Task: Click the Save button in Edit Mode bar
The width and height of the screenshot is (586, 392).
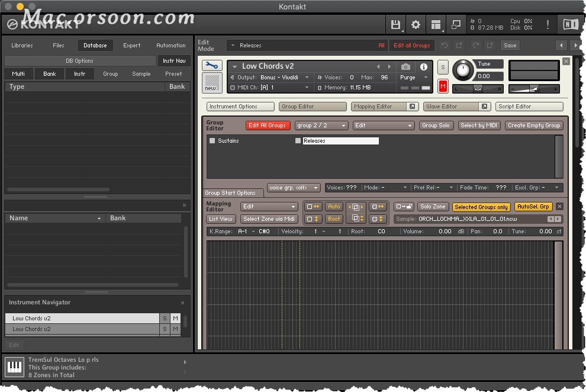Action: pos(510,45)
